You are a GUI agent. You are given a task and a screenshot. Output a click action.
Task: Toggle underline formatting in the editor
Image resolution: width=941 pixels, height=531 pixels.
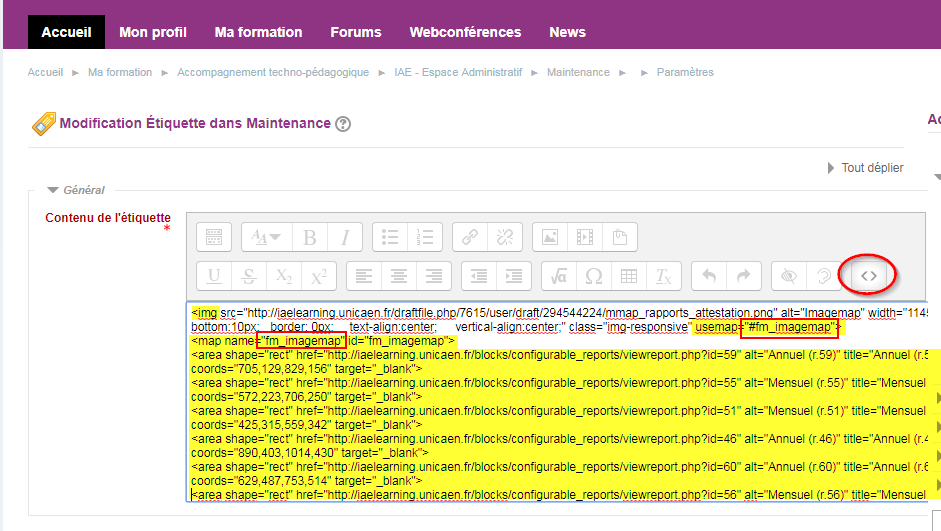(214, 276)
